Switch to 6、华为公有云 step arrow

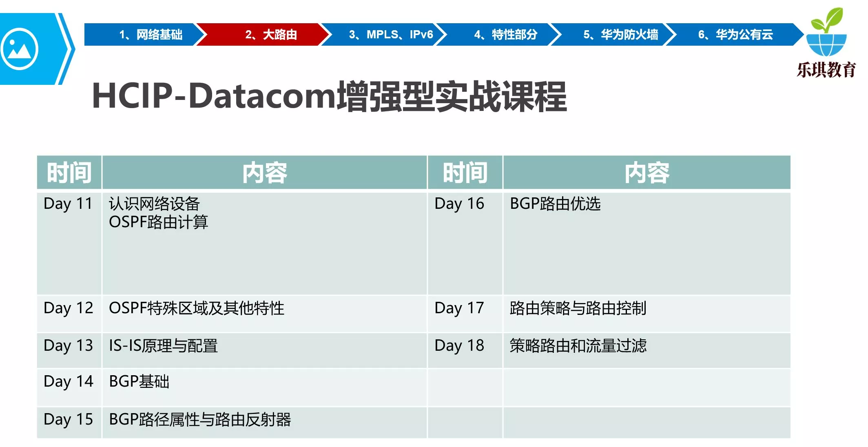735,35
